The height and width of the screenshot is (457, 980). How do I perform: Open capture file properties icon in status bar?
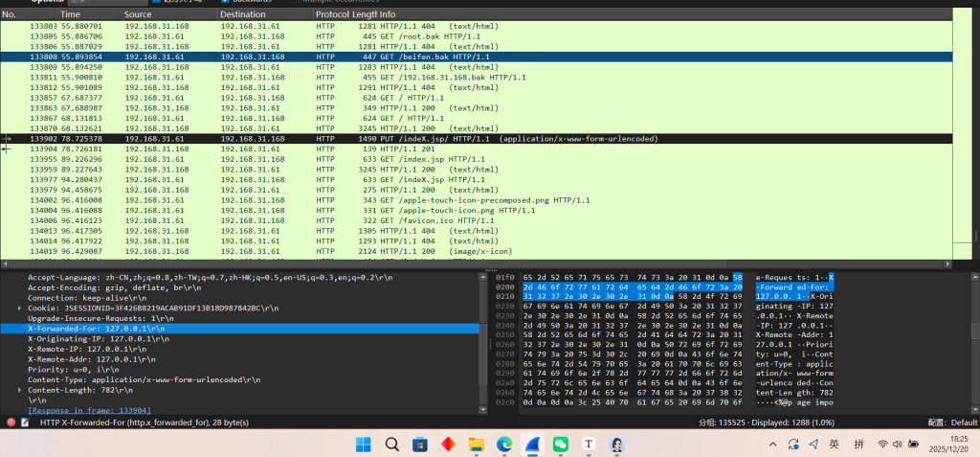point(26,422)
